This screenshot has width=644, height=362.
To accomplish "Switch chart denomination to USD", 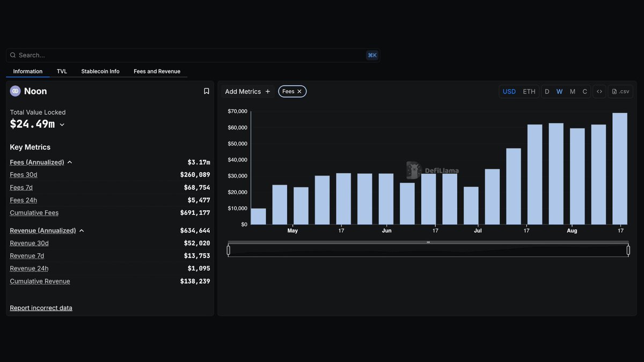I will [x=509, y=92].
